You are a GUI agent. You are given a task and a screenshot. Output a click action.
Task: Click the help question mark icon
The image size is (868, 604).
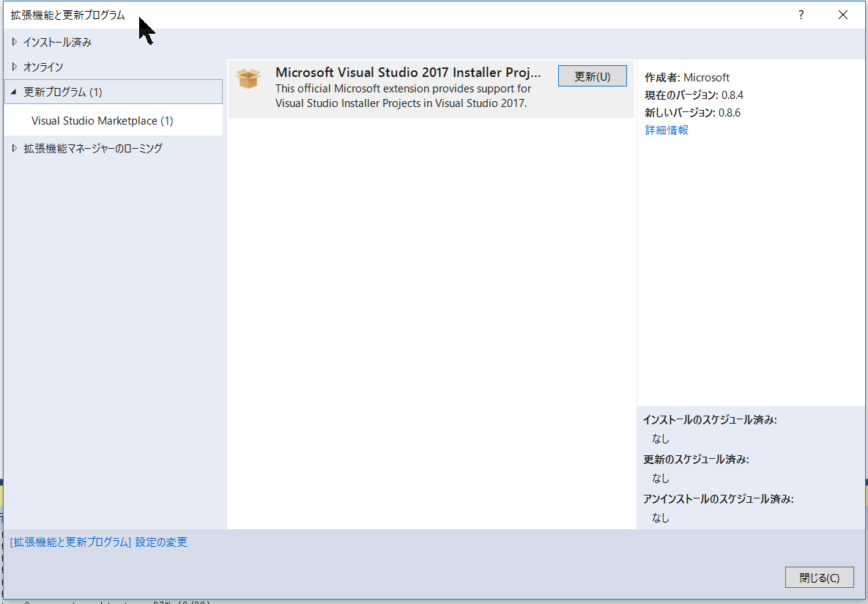point(801,15)
